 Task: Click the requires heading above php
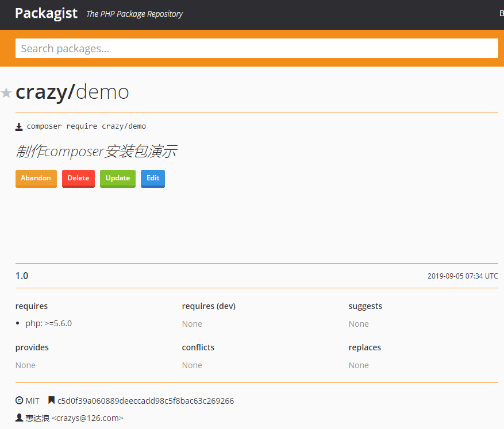(x=32, y=306)
